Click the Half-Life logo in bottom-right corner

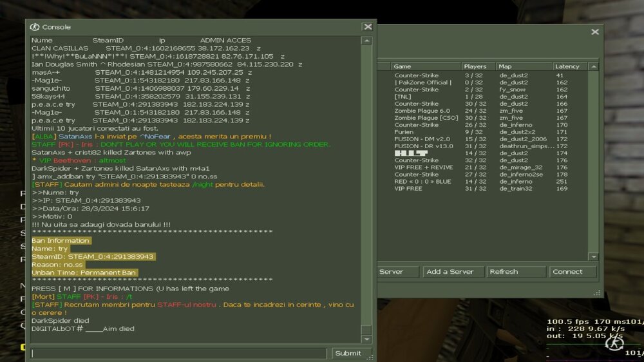614,344
